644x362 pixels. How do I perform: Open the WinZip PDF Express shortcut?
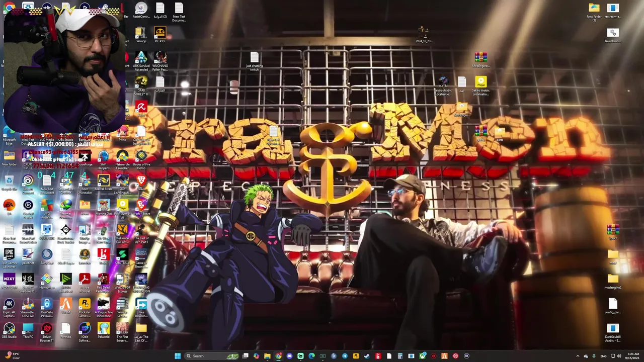click(122, 283)
